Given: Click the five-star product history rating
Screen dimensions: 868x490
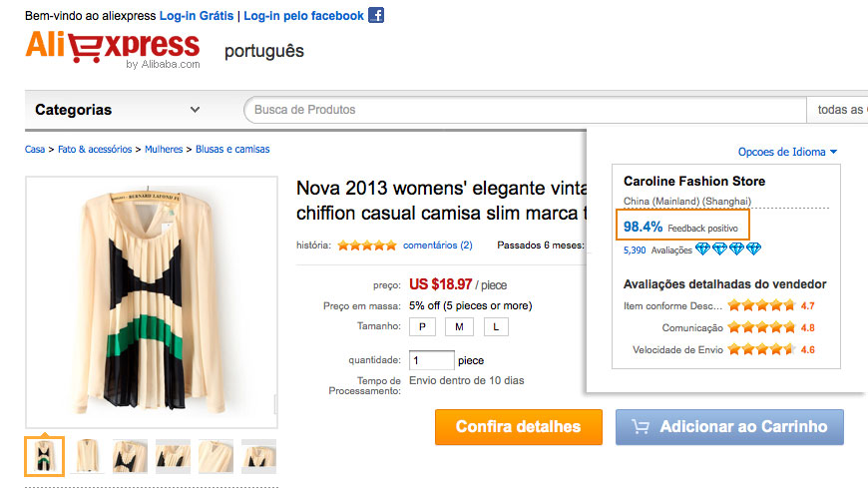Looking at the screenshot, I should [x=366, y=245].
